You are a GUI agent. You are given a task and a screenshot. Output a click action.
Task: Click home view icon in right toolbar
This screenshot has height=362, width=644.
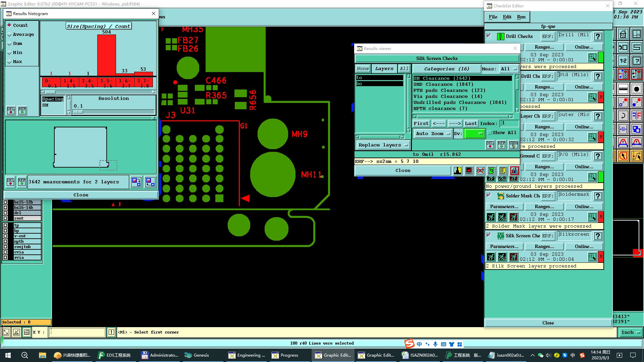coord(623,34)
